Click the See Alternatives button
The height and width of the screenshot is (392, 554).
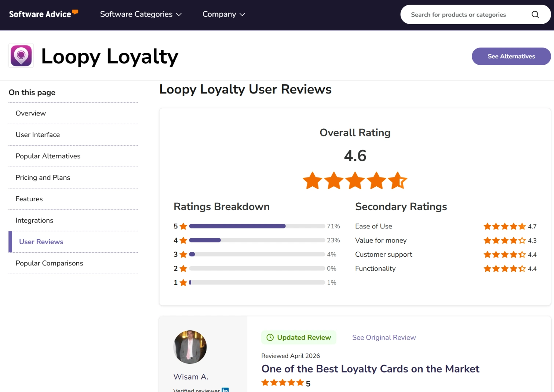pyautogui.click(x=511, y=56)
